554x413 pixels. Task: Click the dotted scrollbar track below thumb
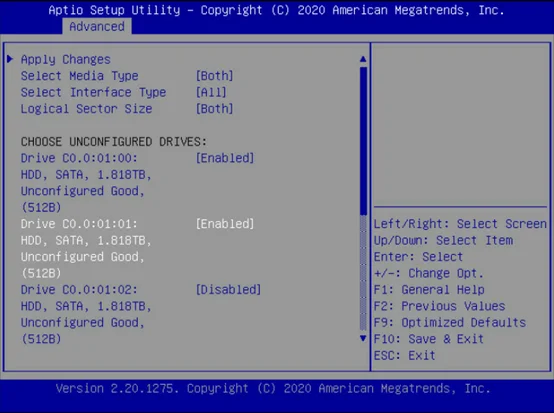click(x=363, y=273)
